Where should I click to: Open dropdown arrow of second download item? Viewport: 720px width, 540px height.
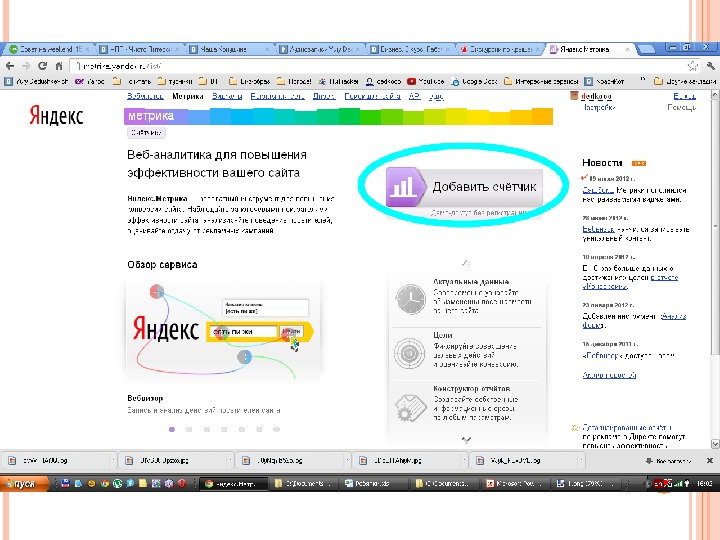click(x=229, y=460)
